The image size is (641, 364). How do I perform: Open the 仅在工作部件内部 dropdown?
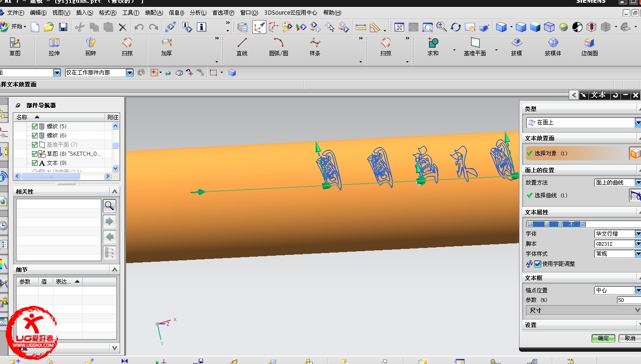[130, 73]
